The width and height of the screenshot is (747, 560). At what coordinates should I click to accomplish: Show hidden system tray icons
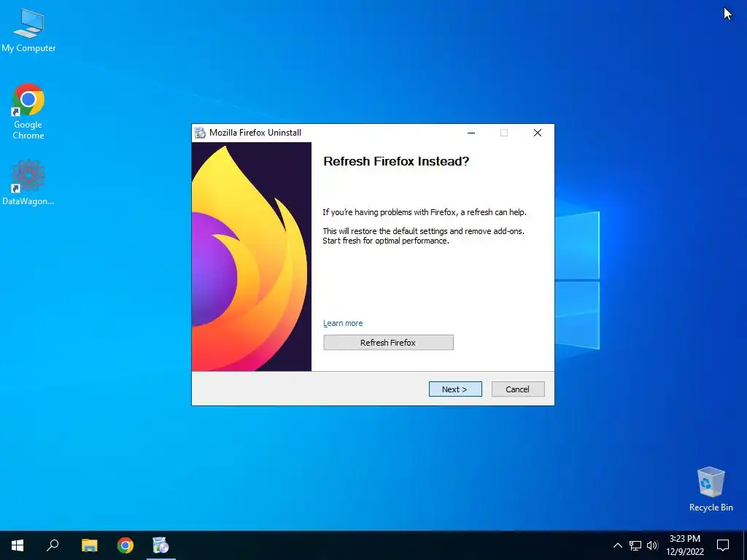[617, 545]
